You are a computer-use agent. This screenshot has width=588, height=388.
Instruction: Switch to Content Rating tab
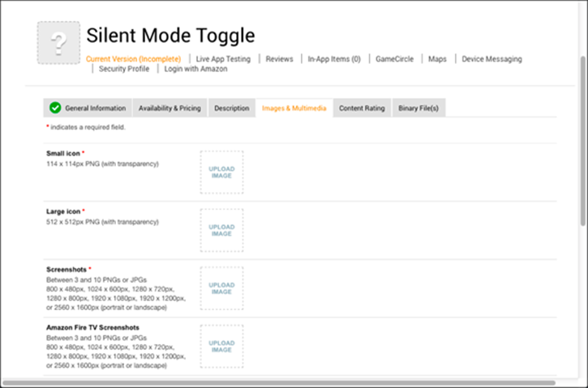tap(362, 108)
